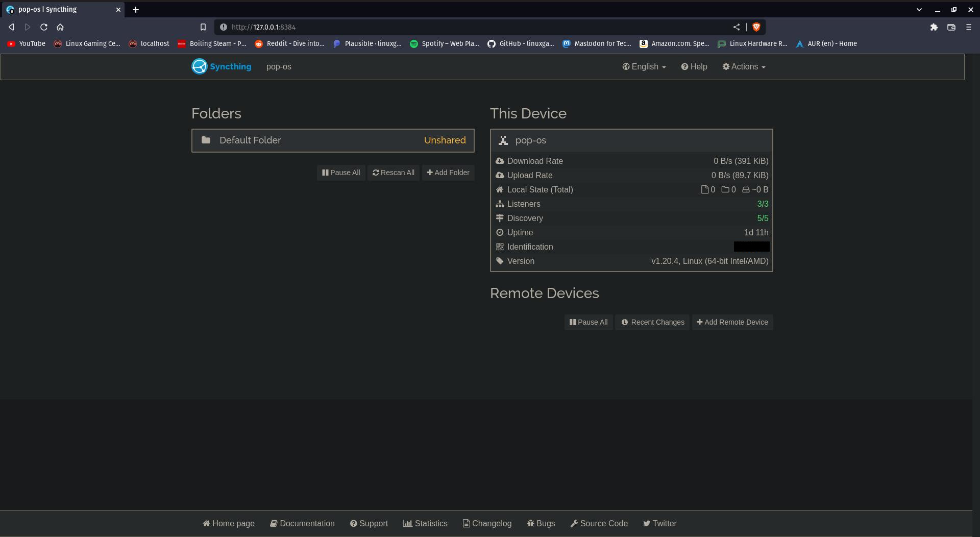Click the Identification QR code icon
This screenshot has width=980, height=537.
click(500, 247)
